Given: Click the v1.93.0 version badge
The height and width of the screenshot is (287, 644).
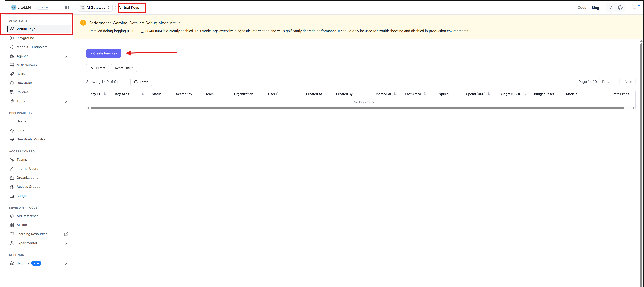Looking at the screenshot, I should 43,8.
